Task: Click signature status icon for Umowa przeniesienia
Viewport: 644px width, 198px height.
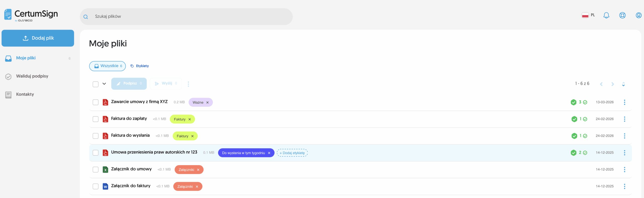Action: click(574, 153)
